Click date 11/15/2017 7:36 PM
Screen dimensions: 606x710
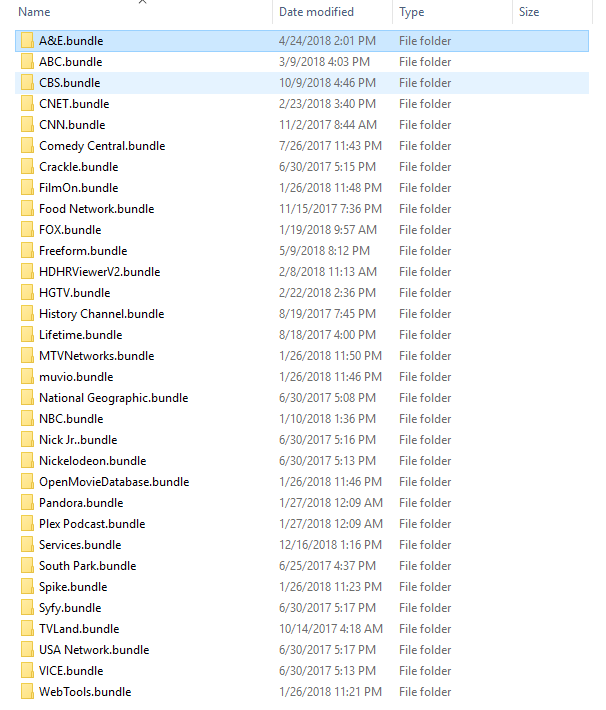330,209
